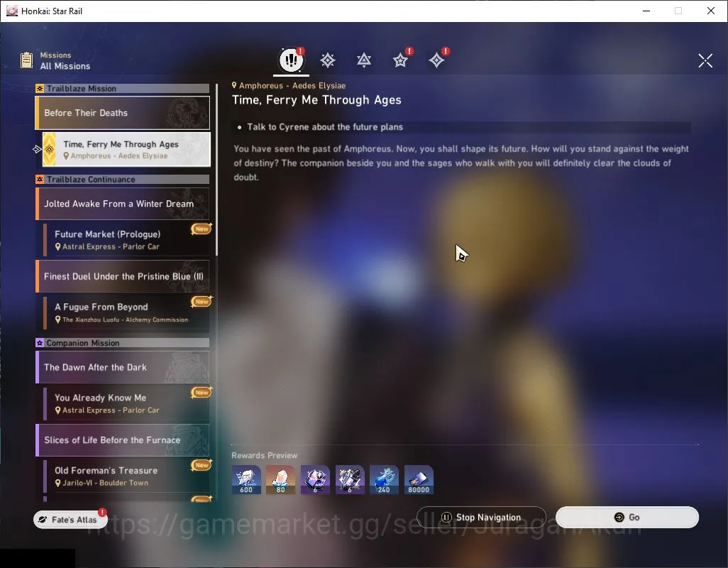The image size is (728, 568).
Task: Switch to the Trailblaze Continuance filter tab
Action: coord(364,60)
